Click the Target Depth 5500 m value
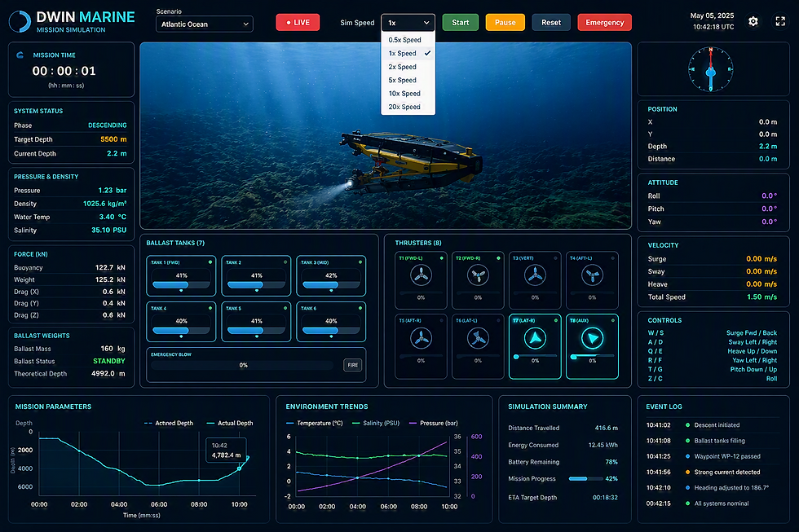The height and width of the screenshot is (532, 799). [x=113, y=139]
